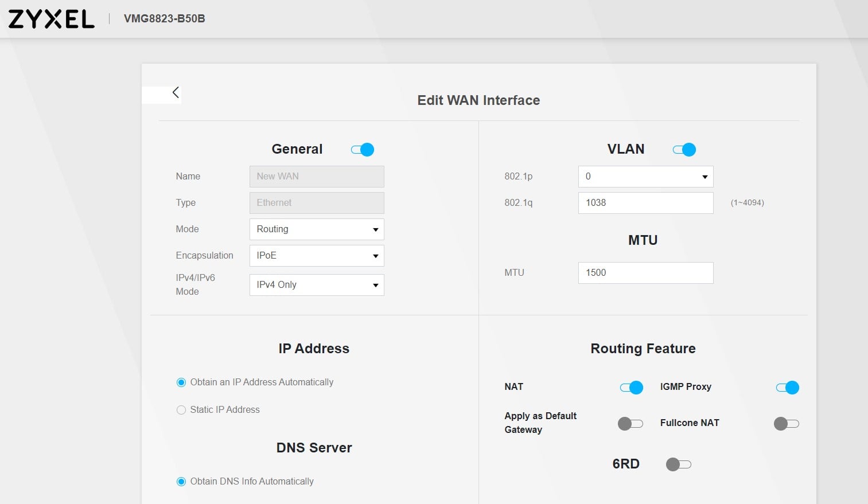
Task: Click the 802.1q VLAN ID input field
Action: (645, 202)
